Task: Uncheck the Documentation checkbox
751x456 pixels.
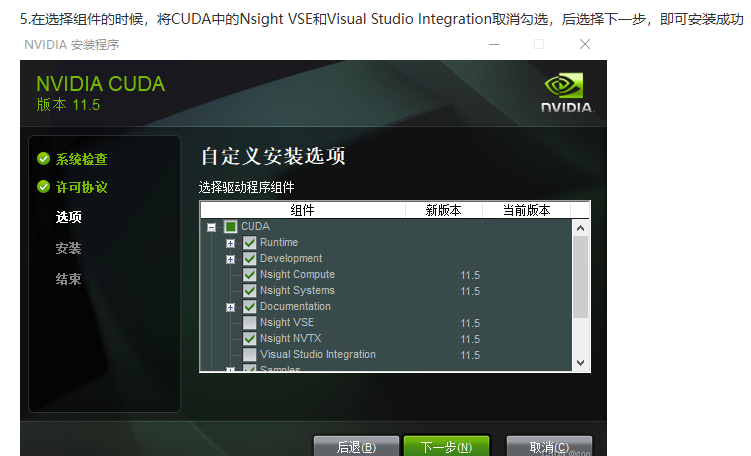Action: click(250, 307)
